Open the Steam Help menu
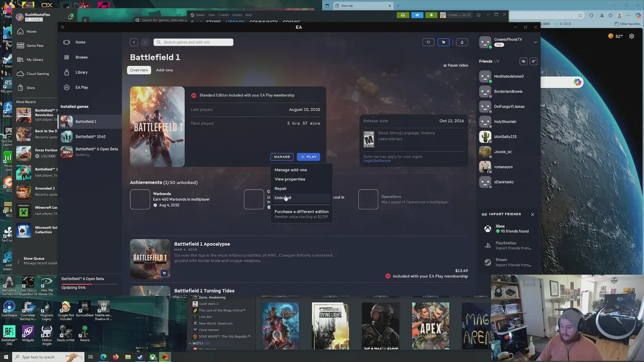644x362 pixels. click(x=249, y=15)
